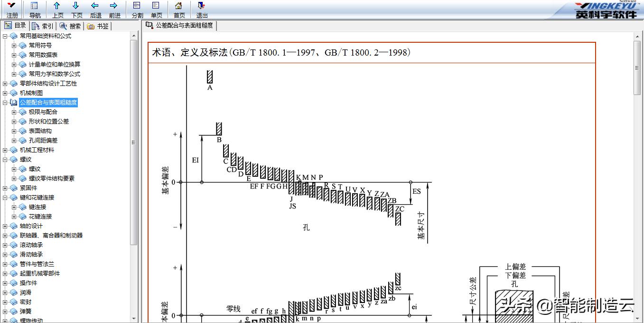Select the 索引 index tab
Image resolution: width=644 pixels, height=323 pixels.
click(x=43, y=26)
